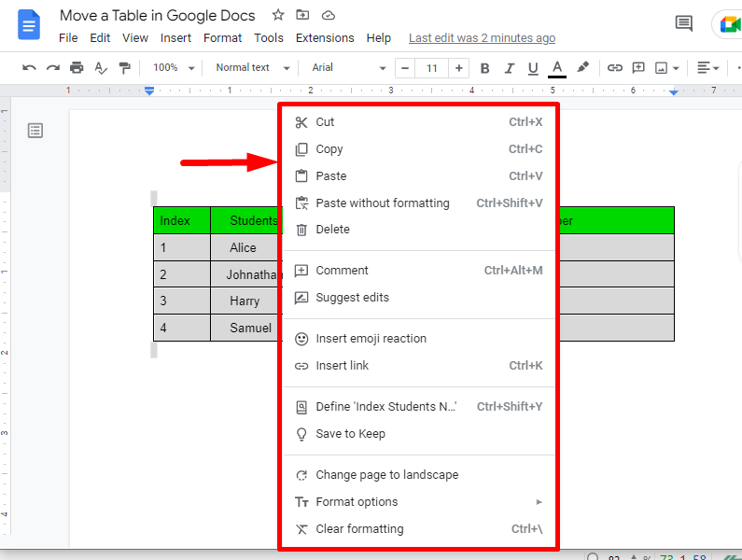This screenshot has height=560, width=742.
Task: Open the Google Meet icon
Action: (x=729, y=23)
